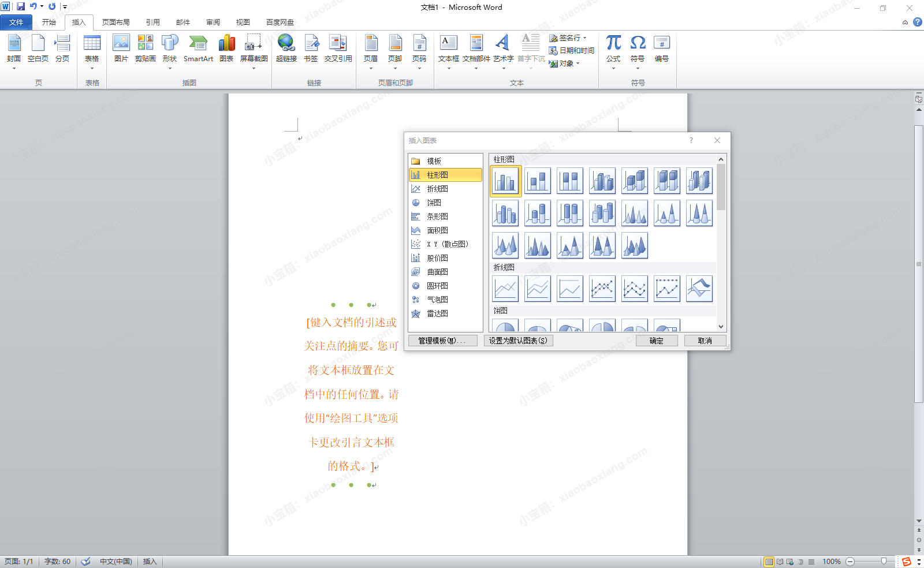The width and height of the screenshot is (924, 568).
Task: Click the zoom slider handle in status bar
Action: 884,561
